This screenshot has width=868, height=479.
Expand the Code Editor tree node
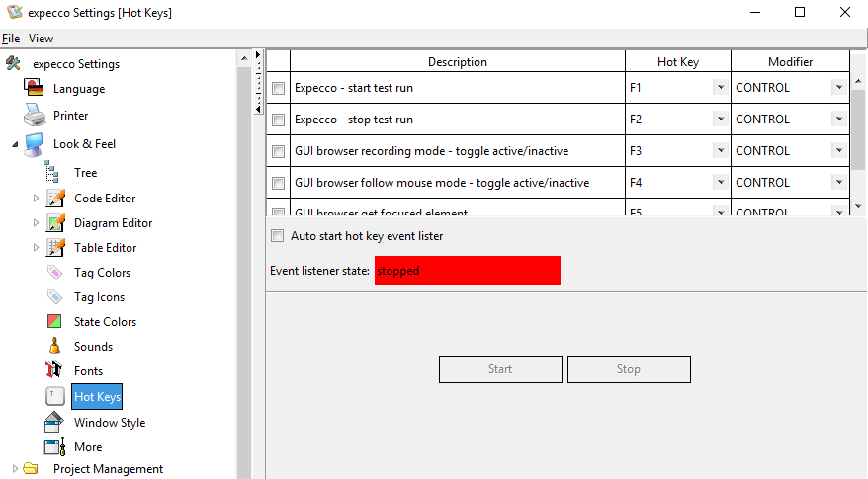[x=37, y=199]
